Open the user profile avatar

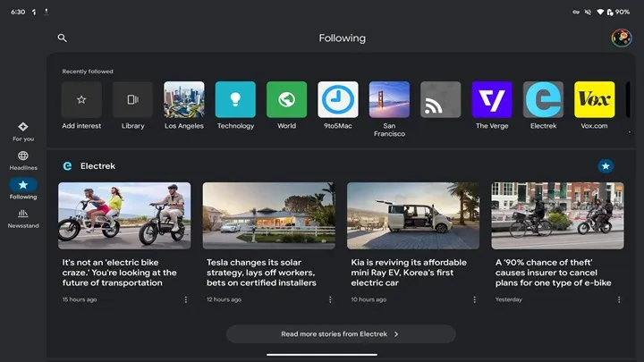pos(621,38)
